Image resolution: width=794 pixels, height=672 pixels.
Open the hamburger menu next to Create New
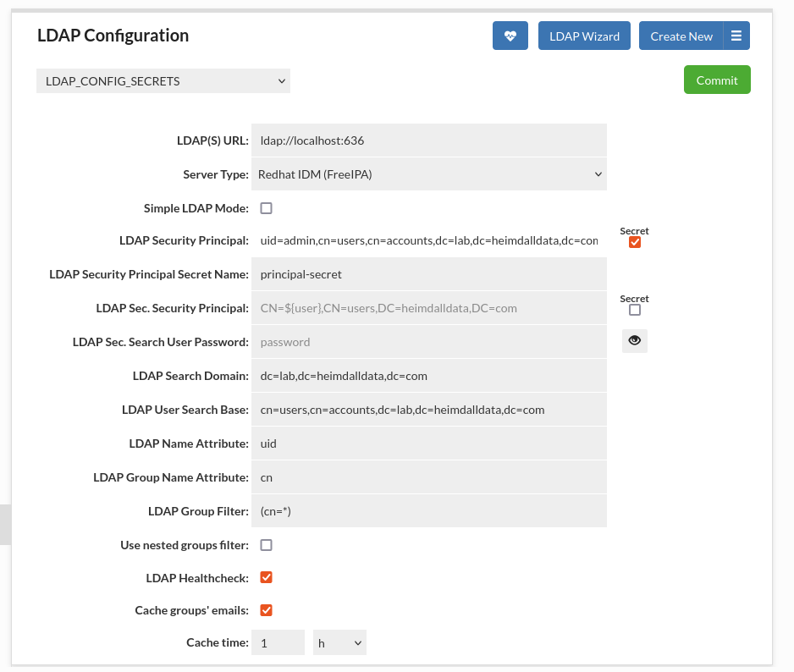click(736, 36)
